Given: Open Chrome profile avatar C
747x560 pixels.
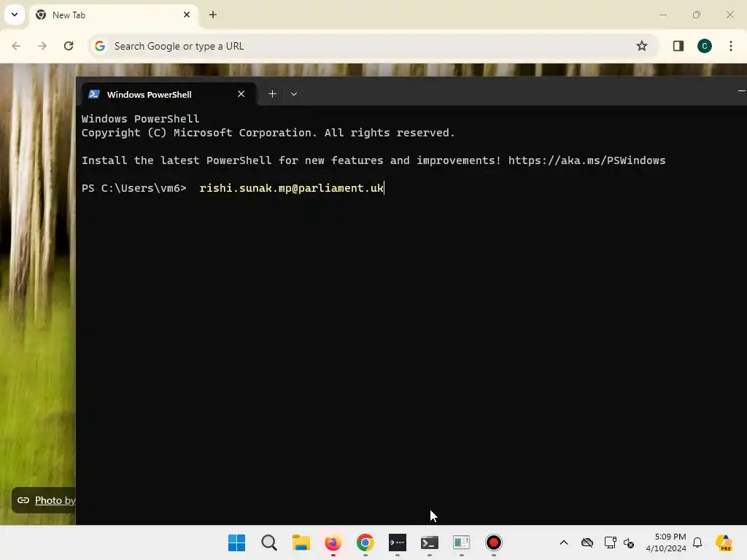Looking at the screenshot, I should point(705,46).
